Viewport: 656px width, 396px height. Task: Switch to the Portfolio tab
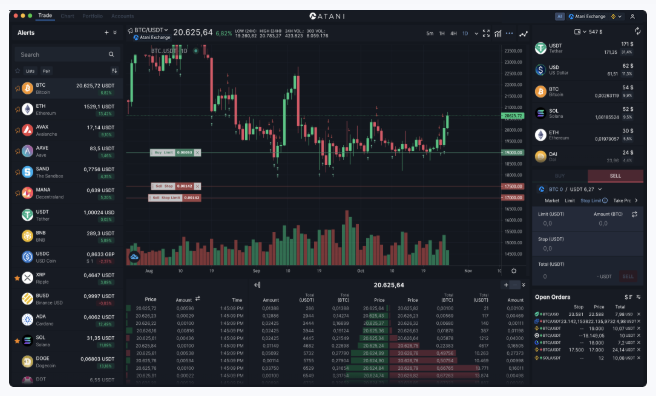pos(92,16)
